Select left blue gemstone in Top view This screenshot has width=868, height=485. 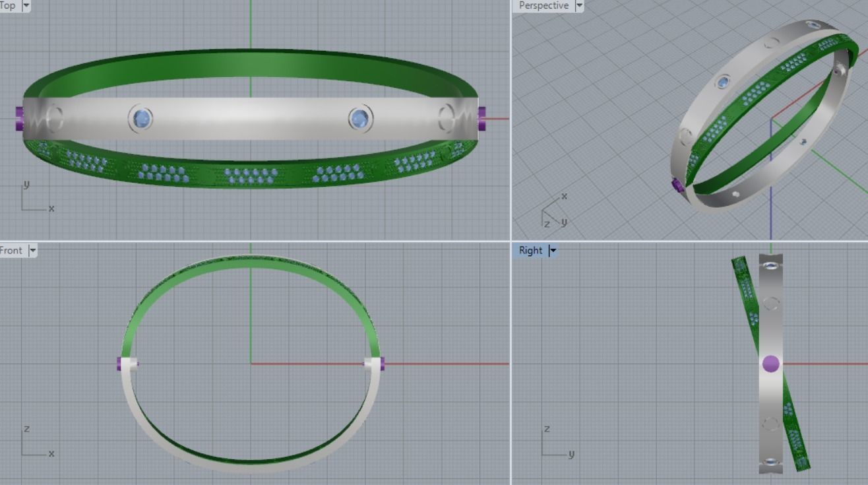pos(142,119)
